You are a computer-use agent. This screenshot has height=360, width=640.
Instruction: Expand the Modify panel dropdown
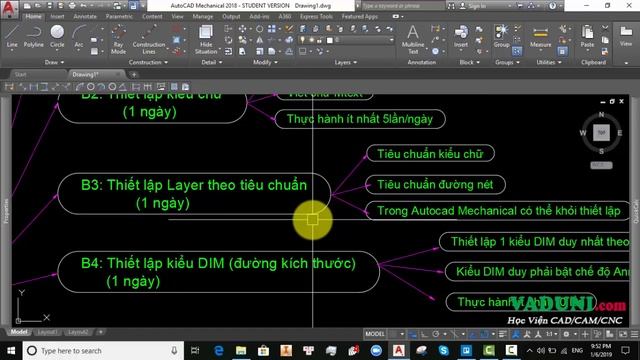point(265,62)
